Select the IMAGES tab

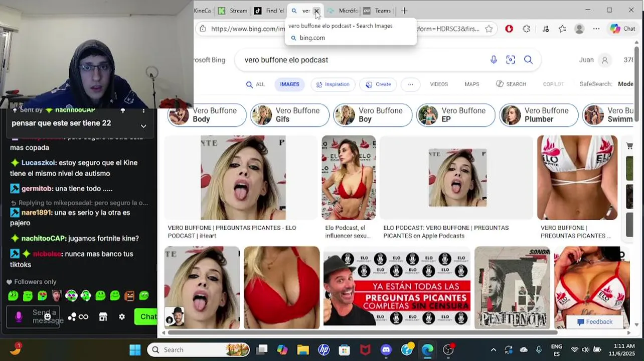(x=289, y=84)
